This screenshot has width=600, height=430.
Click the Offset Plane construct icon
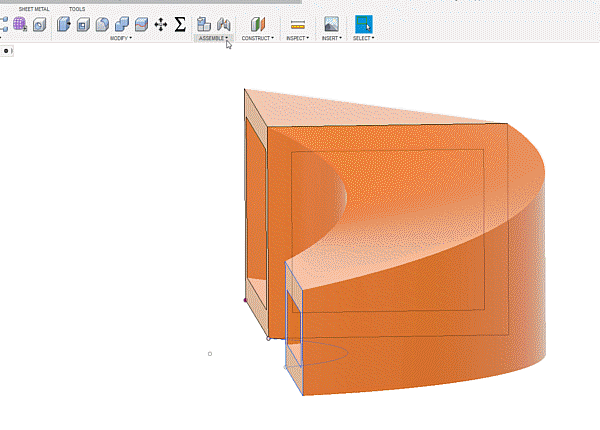(258, 24)
